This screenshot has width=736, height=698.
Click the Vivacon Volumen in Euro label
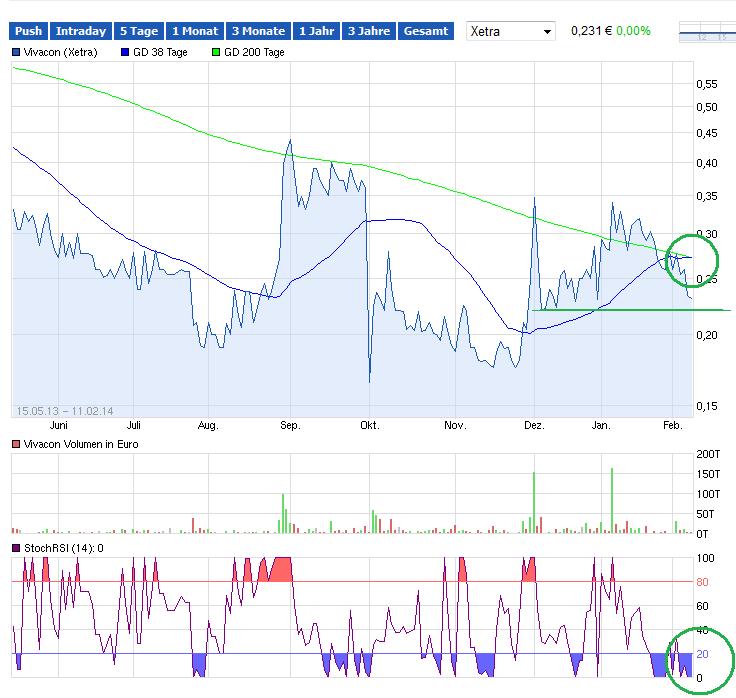(81, 444)
